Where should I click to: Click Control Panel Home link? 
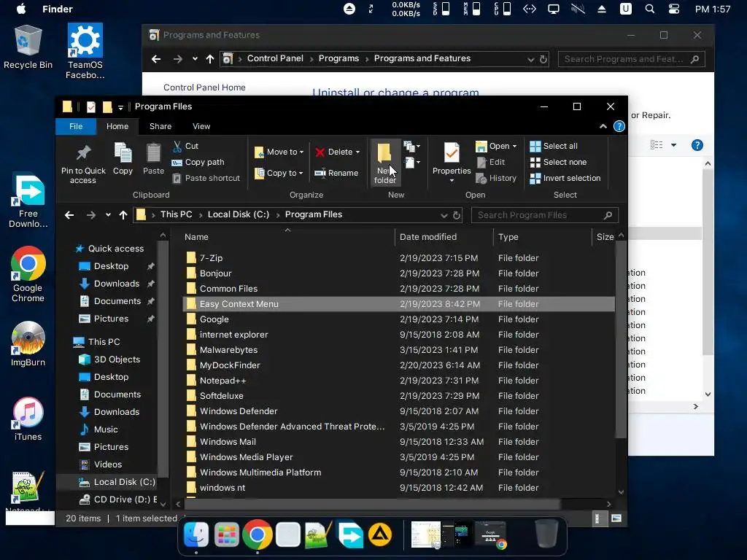(204, 87)
